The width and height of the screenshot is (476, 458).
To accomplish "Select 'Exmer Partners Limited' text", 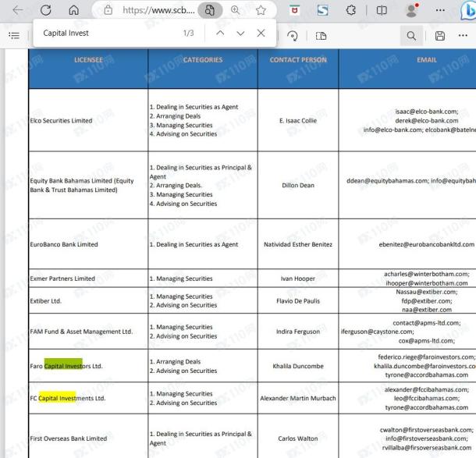I will (62, 279).
